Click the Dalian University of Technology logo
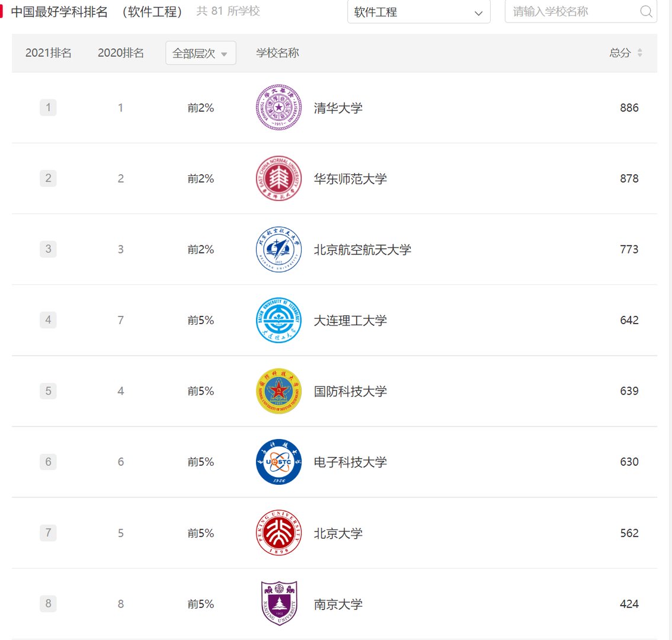The image size is (672, 640). (279, 320)
